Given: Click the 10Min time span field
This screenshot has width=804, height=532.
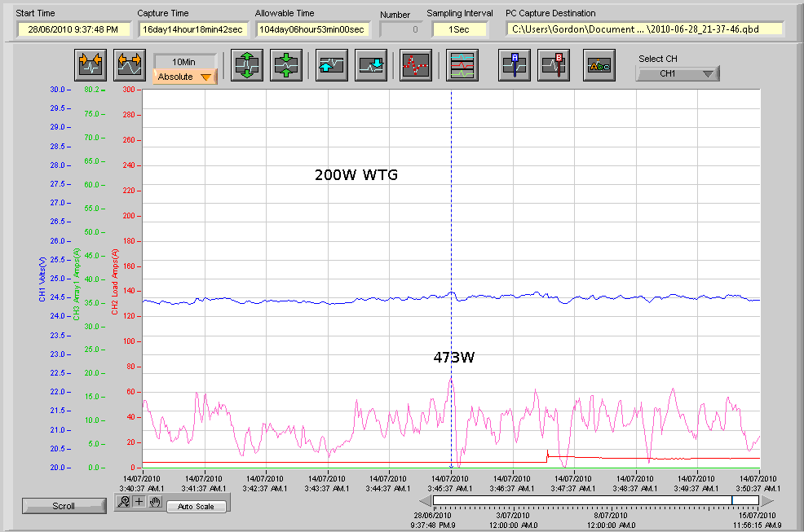Looking at the screenshot, I should [x=185, y=61].
